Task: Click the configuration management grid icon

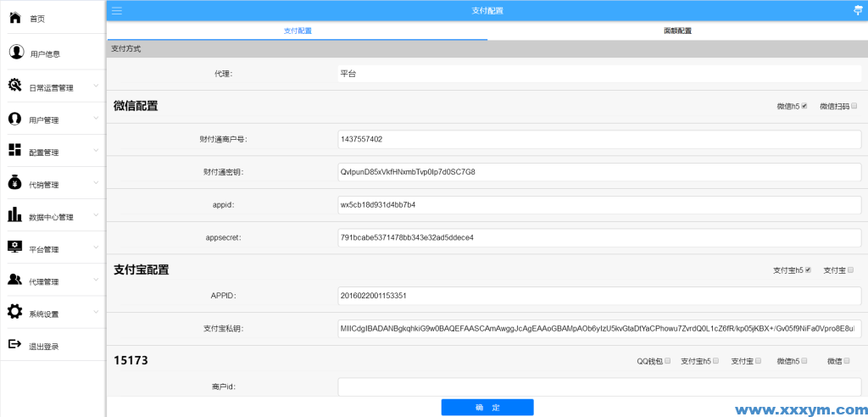Action: click(14, 151)
